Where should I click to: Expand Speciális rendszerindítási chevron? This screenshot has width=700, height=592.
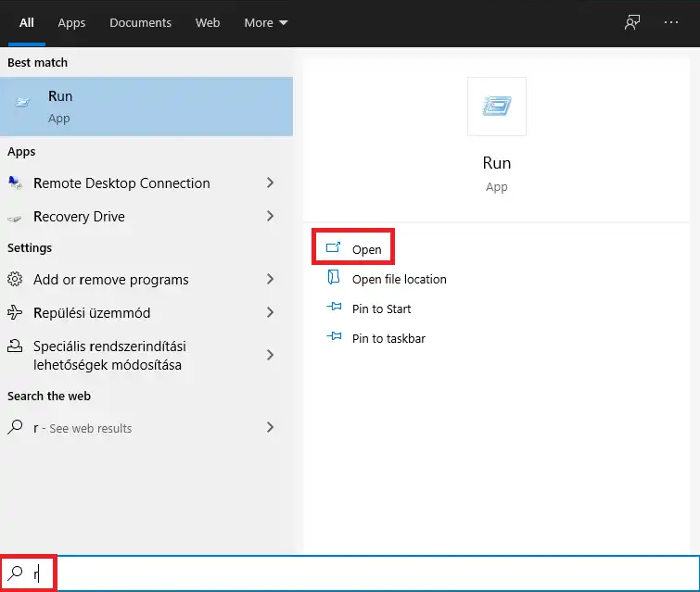[270, 355]
